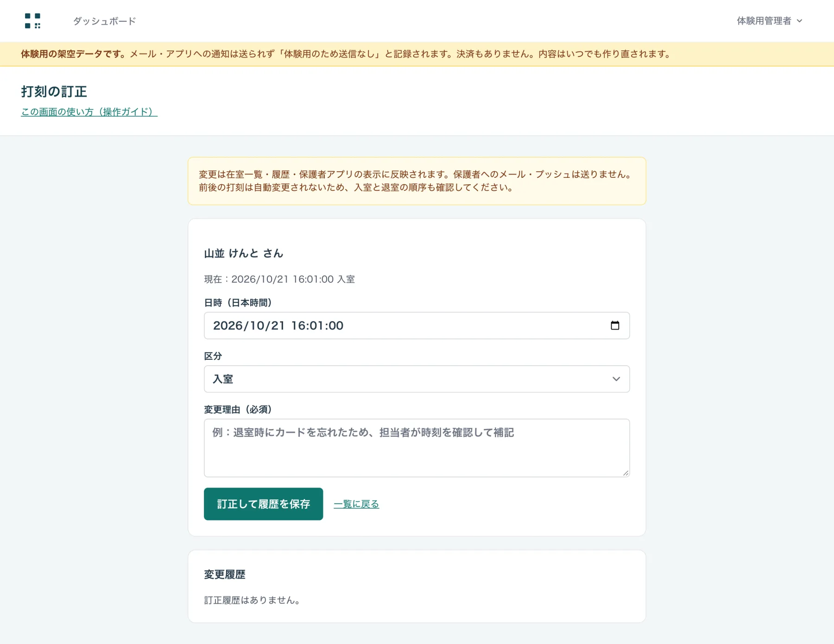
Task: Click the 山並 けんと さん name text
Action: [243, 253]
